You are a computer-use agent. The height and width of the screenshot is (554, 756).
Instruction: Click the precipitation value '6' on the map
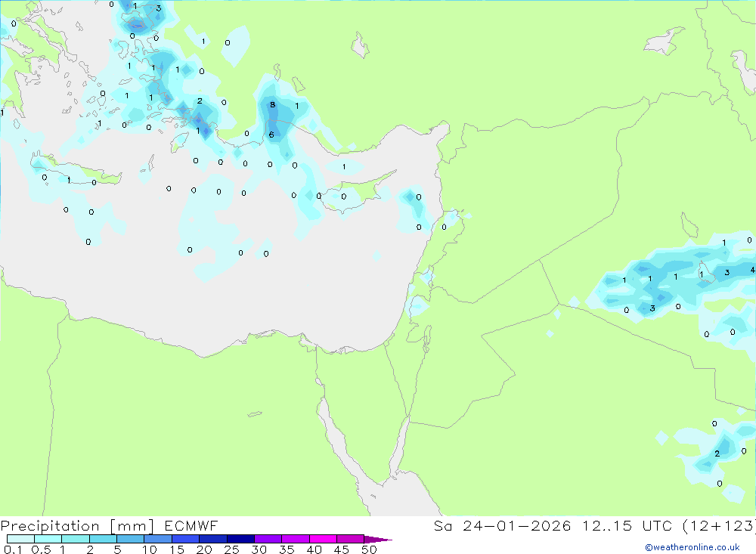click(x=271, y=135)
